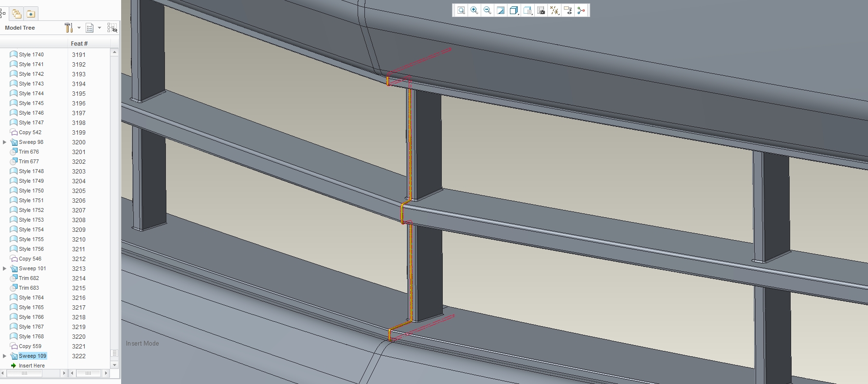Switch to the Model Tree tab
Image resolution: width=868 pixels, height=384 pixels.
3,14
